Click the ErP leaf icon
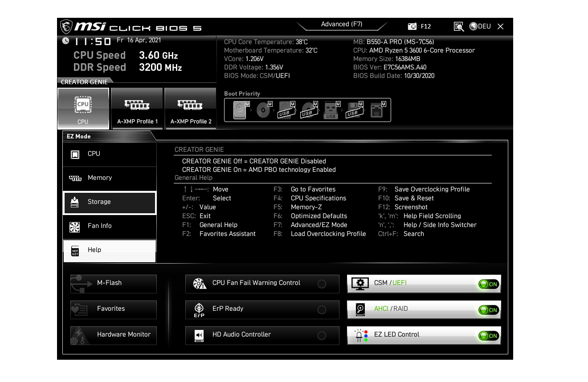588x382 pixels. pyautogui.click(x=199, y=310)
